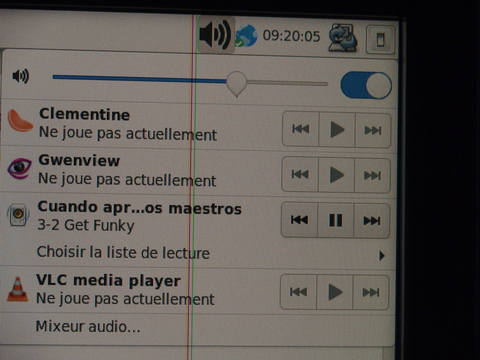The width and height of the screenshot is (480, 360).
Task: Open Choisir la liste de lecture menu entry
Action: 123,252
